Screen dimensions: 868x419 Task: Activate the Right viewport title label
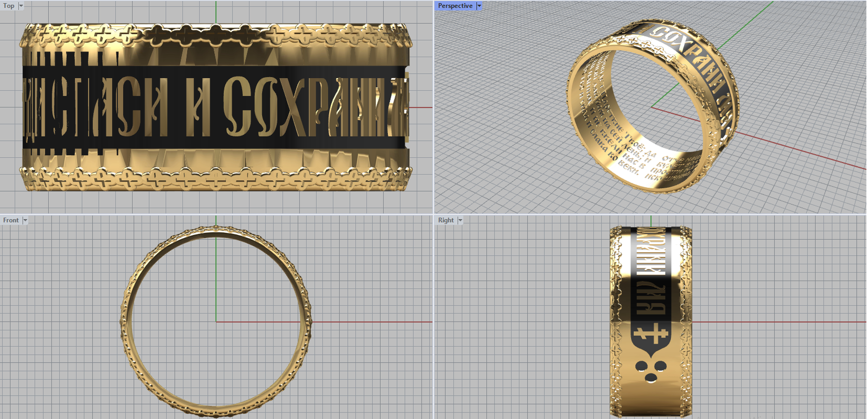(446, 220)
